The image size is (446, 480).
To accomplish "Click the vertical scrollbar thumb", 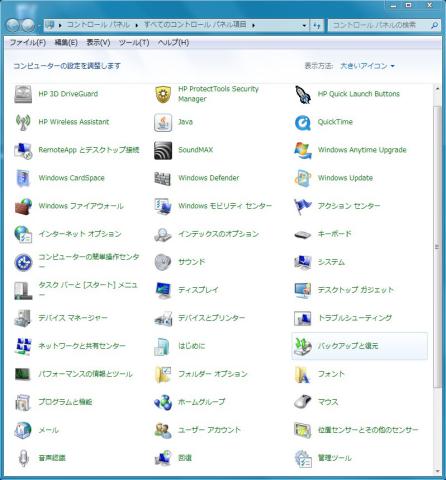I will click(x=437, y=247).
